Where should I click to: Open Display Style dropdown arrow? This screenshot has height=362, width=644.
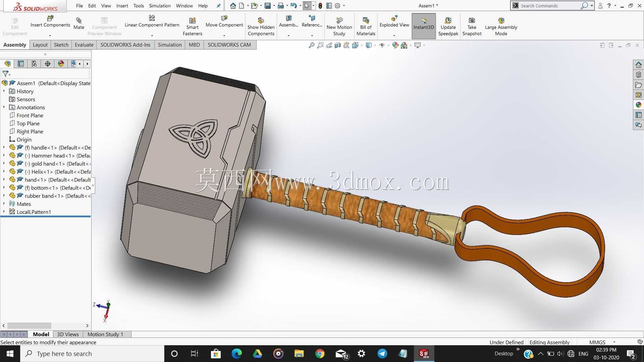(x=375, y=45)
